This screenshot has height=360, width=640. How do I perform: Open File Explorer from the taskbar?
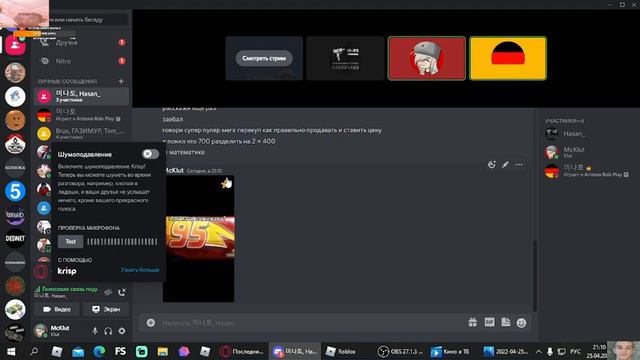tap(163, 351)
